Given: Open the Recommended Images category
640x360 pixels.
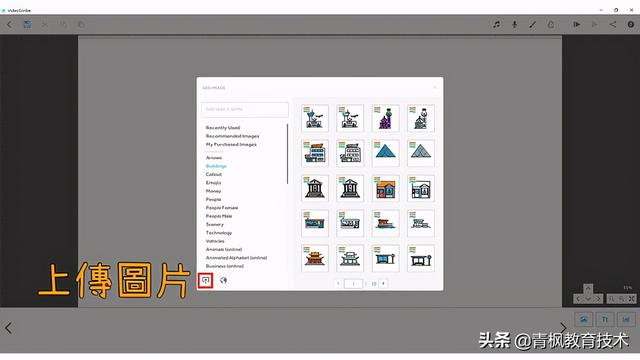Looking at the screenshot, I should point(232,136).
